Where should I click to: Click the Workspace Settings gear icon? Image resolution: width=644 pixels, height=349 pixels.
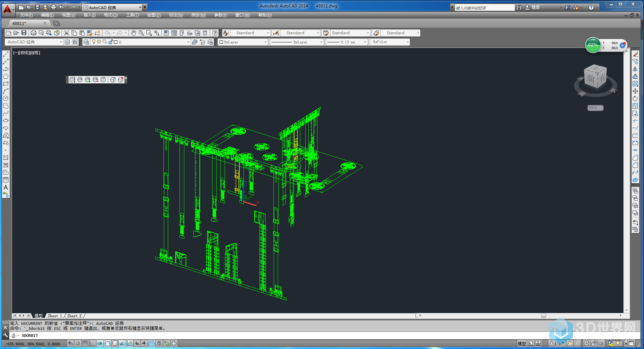67,42
